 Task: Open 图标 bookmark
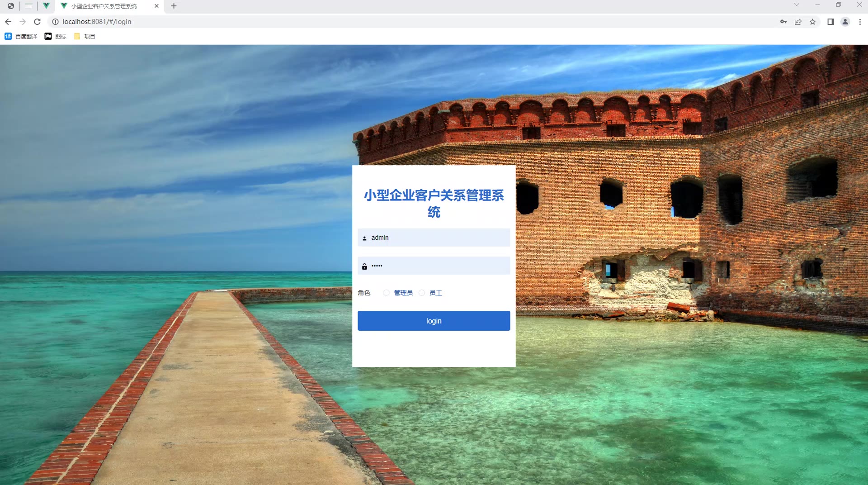click(x=55, y=36)
